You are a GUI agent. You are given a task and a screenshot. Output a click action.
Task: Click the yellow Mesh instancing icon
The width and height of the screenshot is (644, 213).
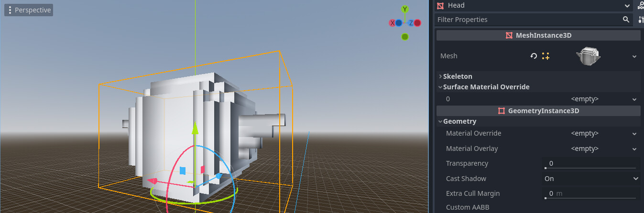click(x=546, y=56)
